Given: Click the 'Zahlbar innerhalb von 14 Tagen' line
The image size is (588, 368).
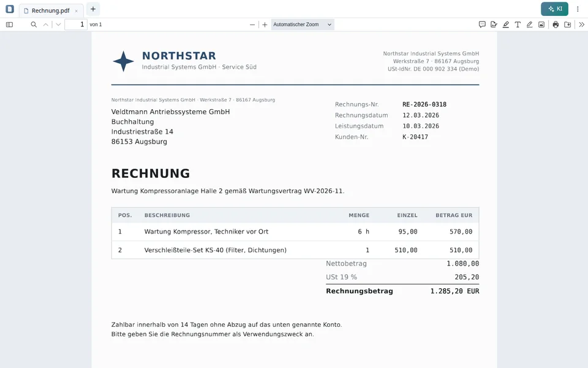Looking at the screenshot, I should coord(227,325).
